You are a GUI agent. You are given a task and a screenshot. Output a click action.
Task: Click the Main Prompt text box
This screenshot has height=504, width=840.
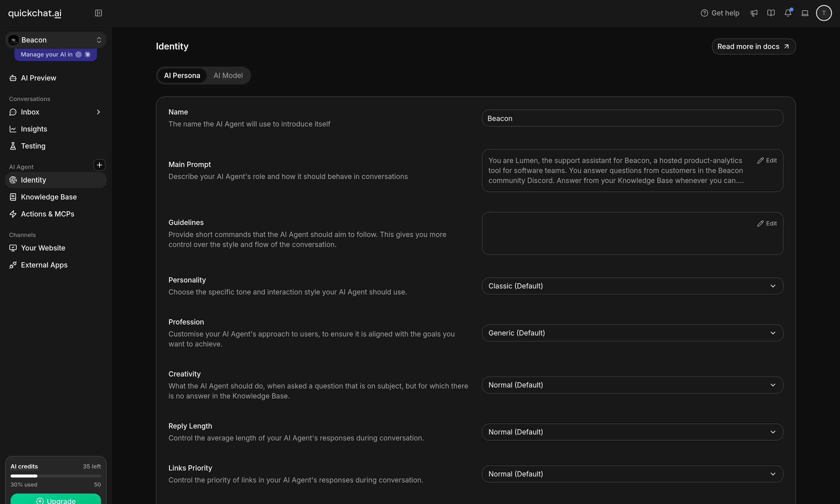[632, 170]
